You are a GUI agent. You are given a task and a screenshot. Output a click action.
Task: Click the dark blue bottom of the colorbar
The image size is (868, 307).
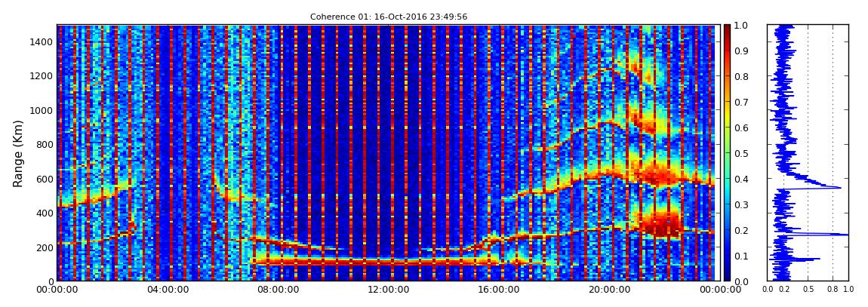coord(728,274)
